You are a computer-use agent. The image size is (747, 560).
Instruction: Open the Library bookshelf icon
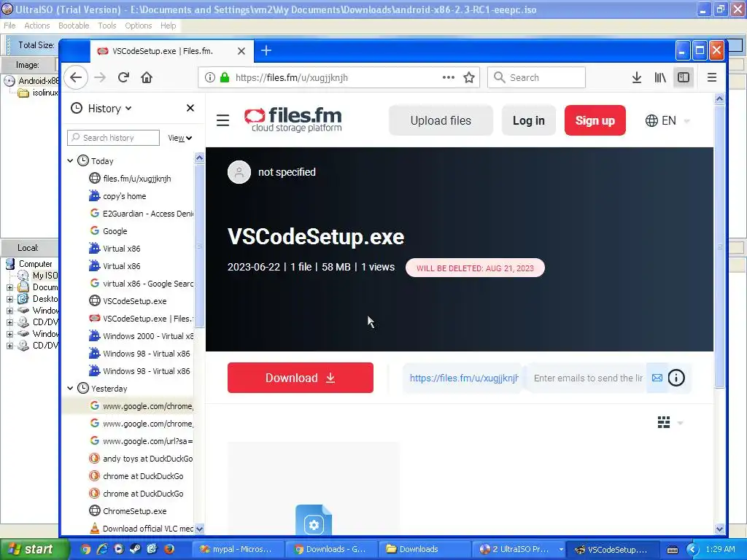[x=660, y=77]
